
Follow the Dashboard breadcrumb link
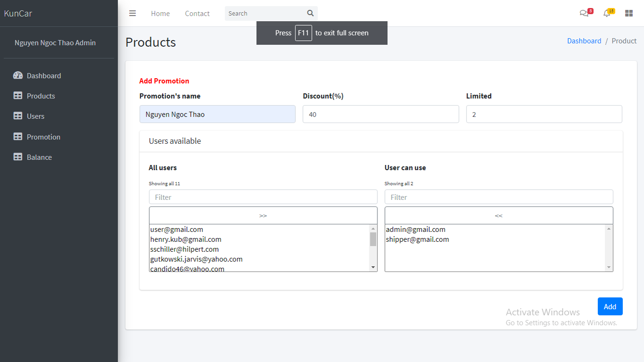tap(584, 41)
